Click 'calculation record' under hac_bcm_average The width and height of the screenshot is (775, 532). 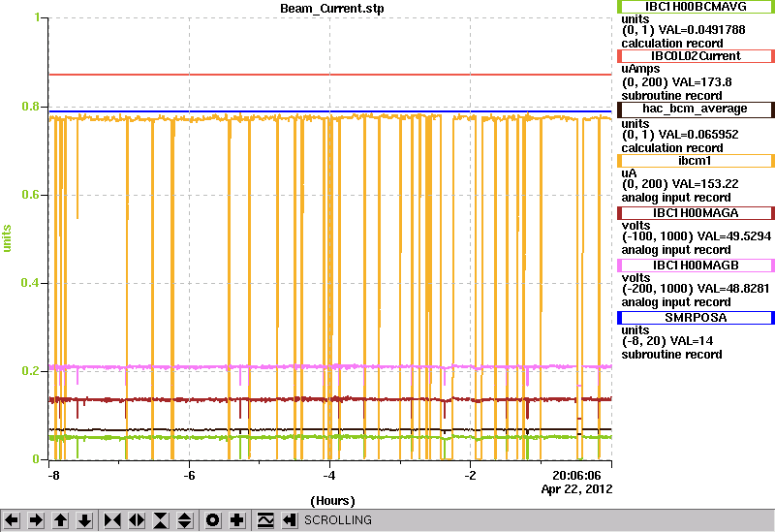672,148
